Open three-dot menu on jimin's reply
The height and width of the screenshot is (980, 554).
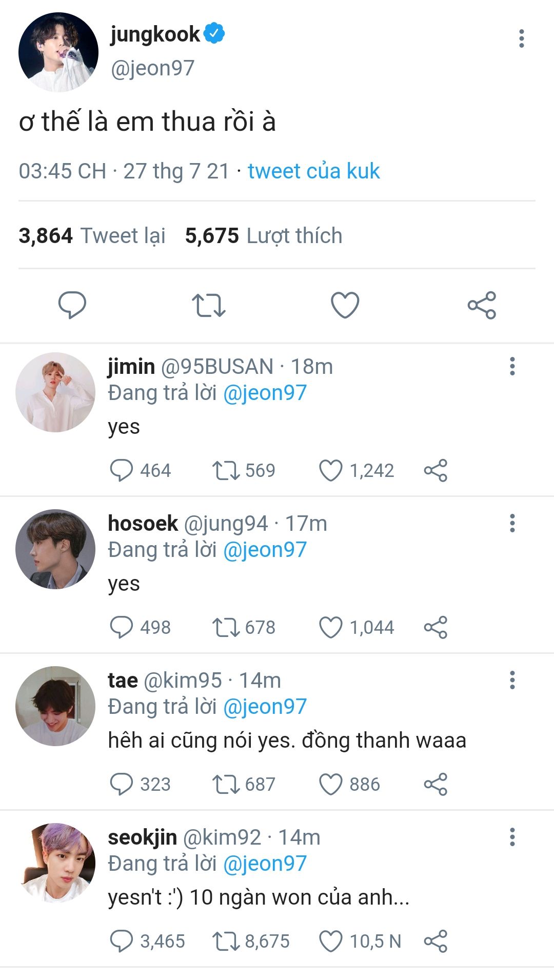coord(512,366)
